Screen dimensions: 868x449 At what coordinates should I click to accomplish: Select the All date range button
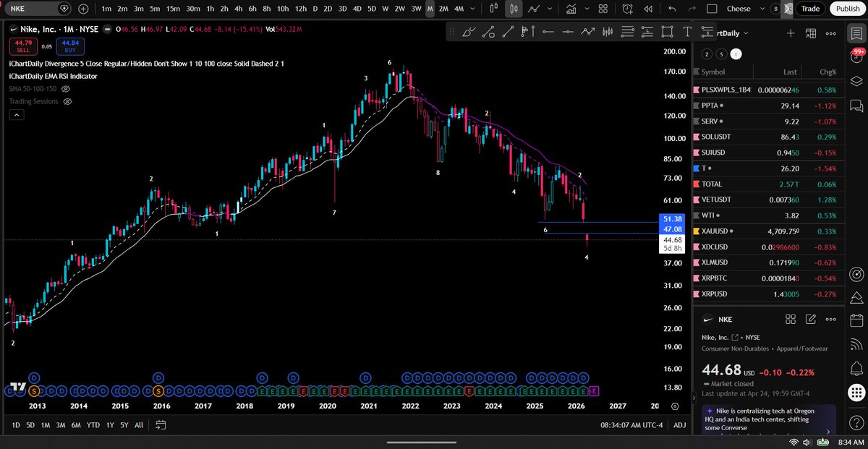[139, 425]
